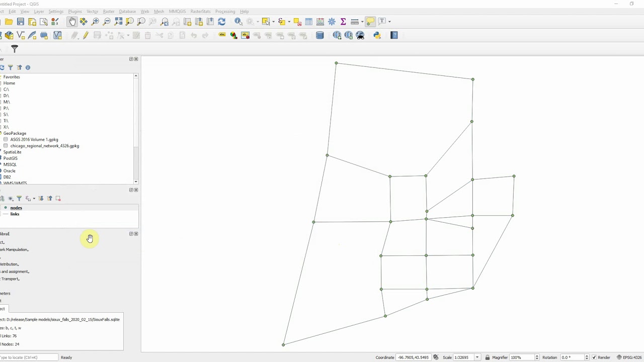Click the Coordinate input field
The width and height of the screenshot is (644, 362).
pyautogui.click(x=413, y=357)
